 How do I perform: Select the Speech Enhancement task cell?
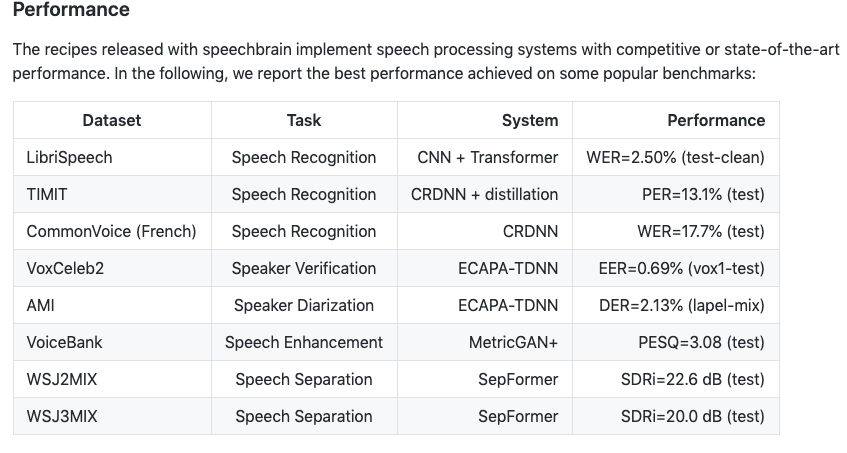tap(304, 342)
